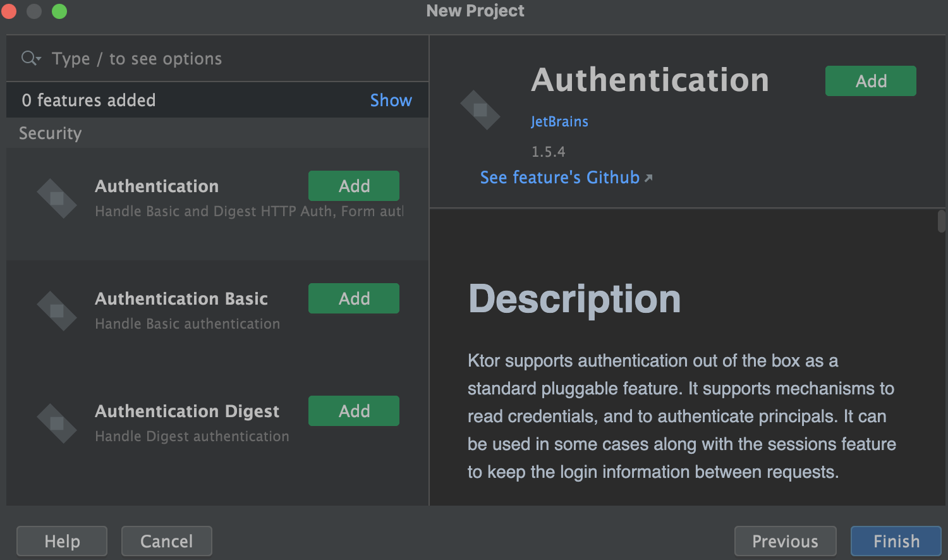Close the New Project window
Screen dimensions: 948x560
pos(9,11)
